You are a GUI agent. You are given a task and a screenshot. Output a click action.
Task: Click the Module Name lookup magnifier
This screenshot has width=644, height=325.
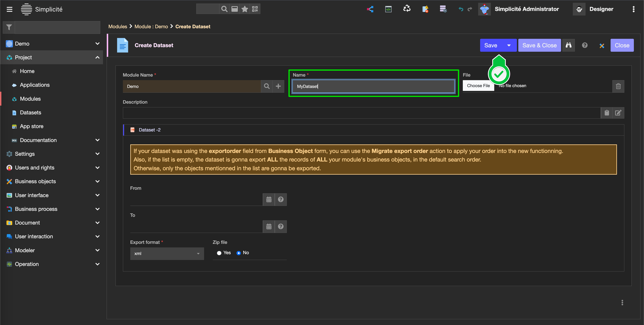tap(267, 86)
